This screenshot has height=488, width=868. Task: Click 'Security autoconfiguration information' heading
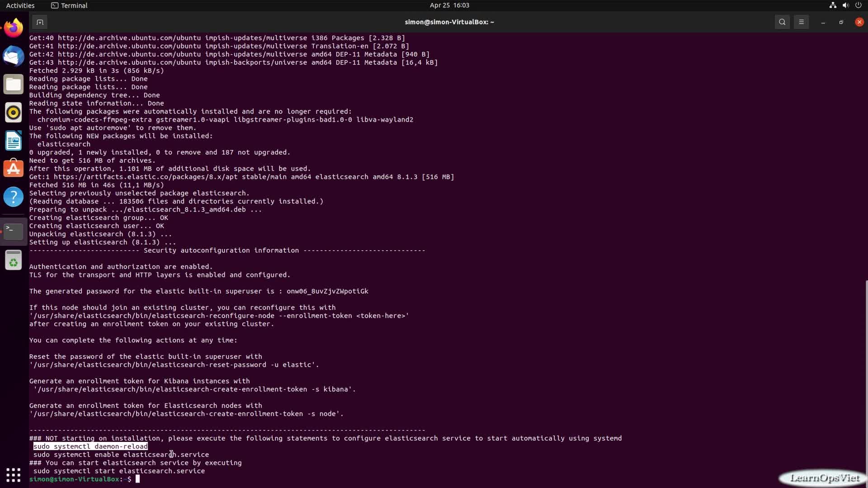tap(221, 250)
